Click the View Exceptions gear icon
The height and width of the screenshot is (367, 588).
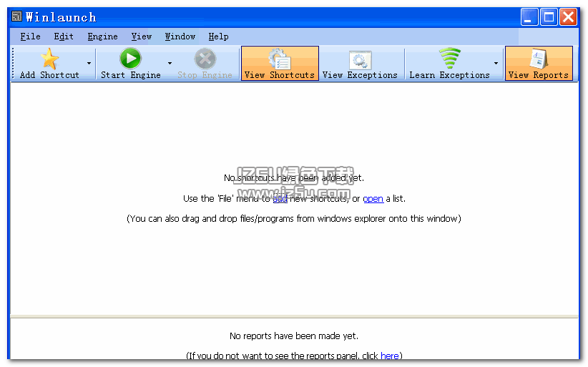(360, 60)
